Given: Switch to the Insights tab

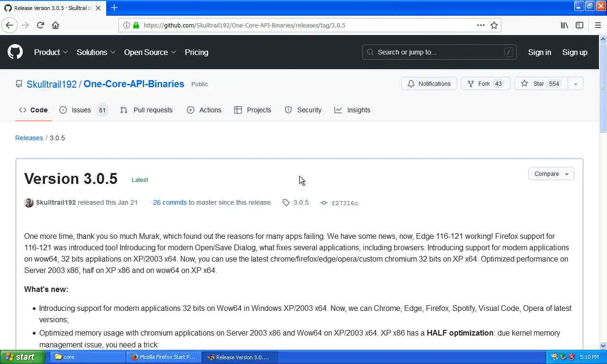Looking at the screenshot, I should tap(352, 110).
